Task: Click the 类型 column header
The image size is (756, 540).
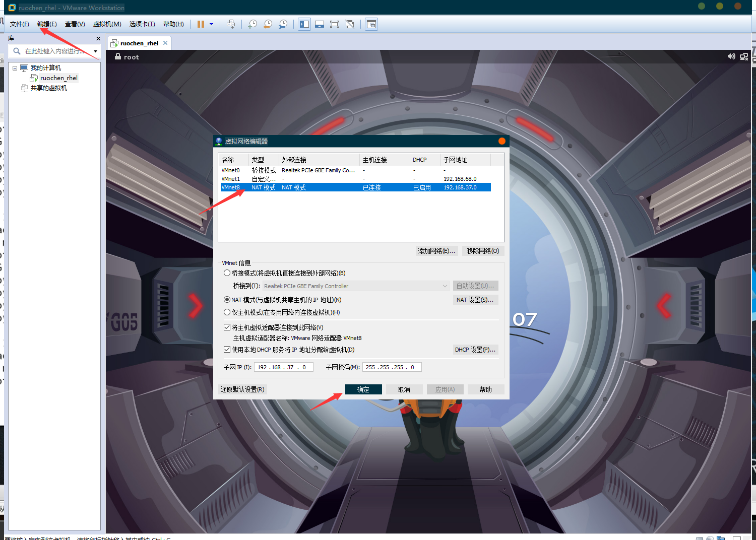Action: point(264,160)
